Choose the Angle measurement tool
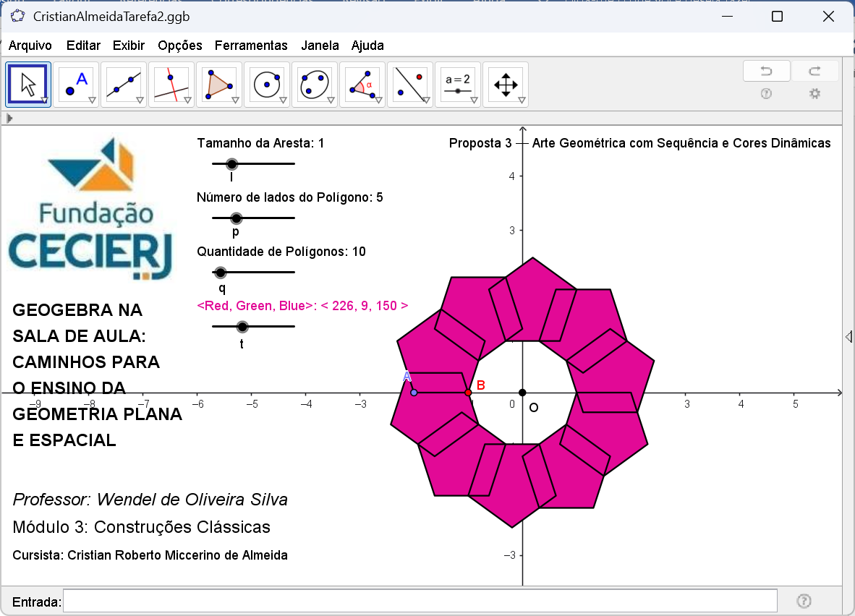The image size is (855, 616). click(x=362, y=85)
